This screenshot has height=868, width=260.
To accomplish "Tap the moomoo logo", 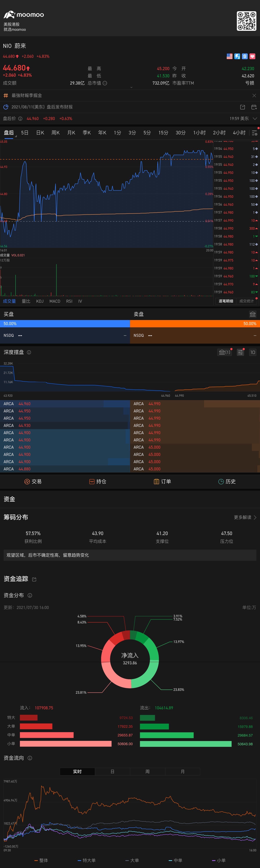I will pyautogui.click(x=24, y=14).
